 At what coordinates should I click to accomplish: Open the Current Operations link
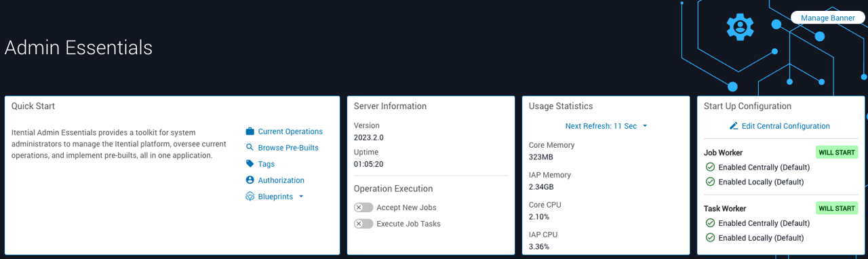pyautogui.click(x=290, y=132)
